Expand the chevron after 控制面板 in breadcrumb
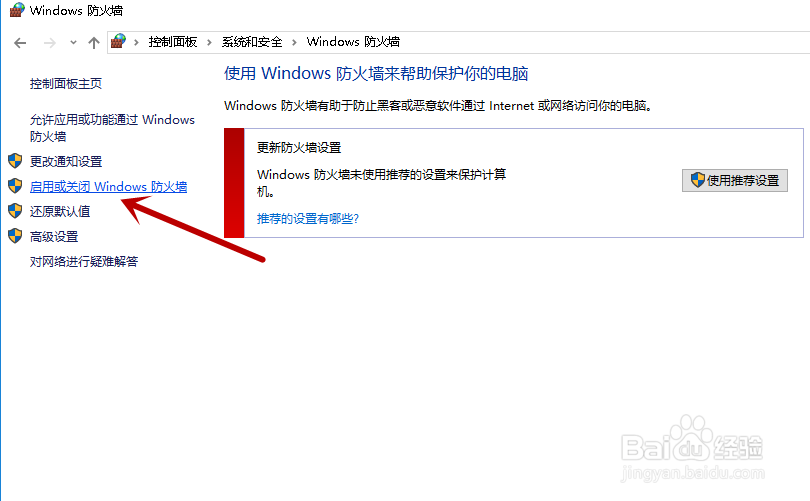The width and height of the screenshot is (810, 501). click(209, 42)
